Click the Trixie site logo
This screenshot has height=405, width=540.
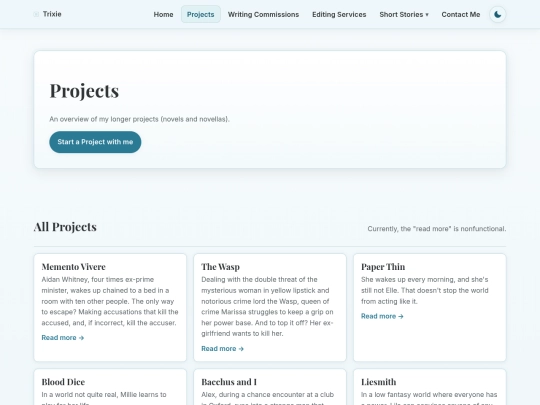(x=47, y=14)
